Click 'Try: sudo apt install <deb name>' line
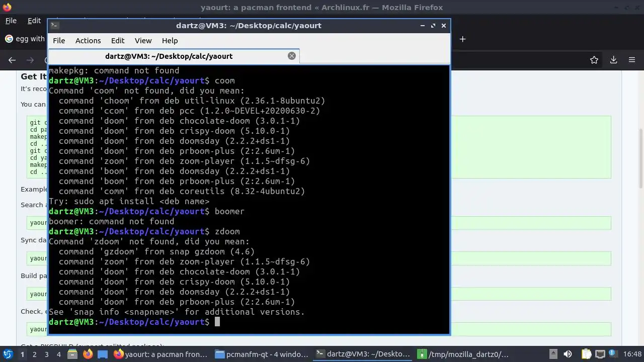The height and width of the screenshot is (362, 644). tap(129, 201)
